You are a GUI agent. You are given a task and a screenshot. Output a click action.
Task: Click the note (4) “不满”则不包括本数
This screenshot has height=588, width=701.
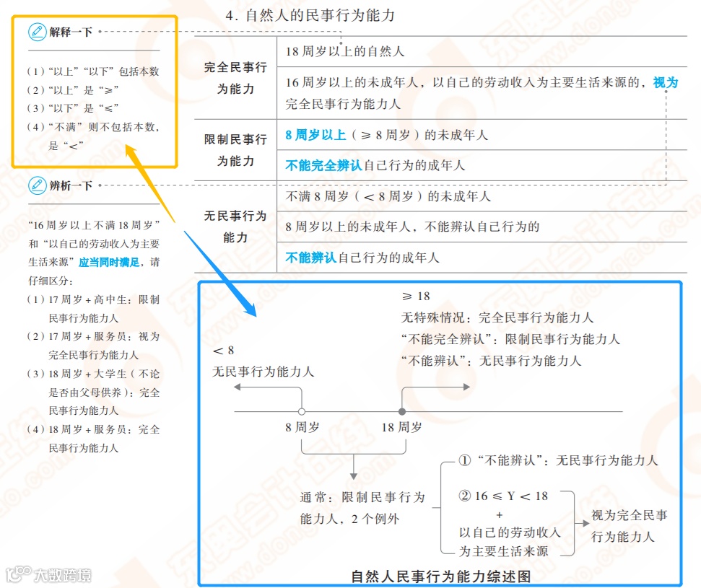click(x=93, y=136)
